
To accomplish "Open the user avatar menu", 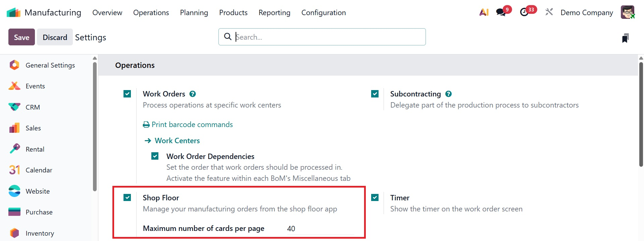I will click(x=627, y=12).
